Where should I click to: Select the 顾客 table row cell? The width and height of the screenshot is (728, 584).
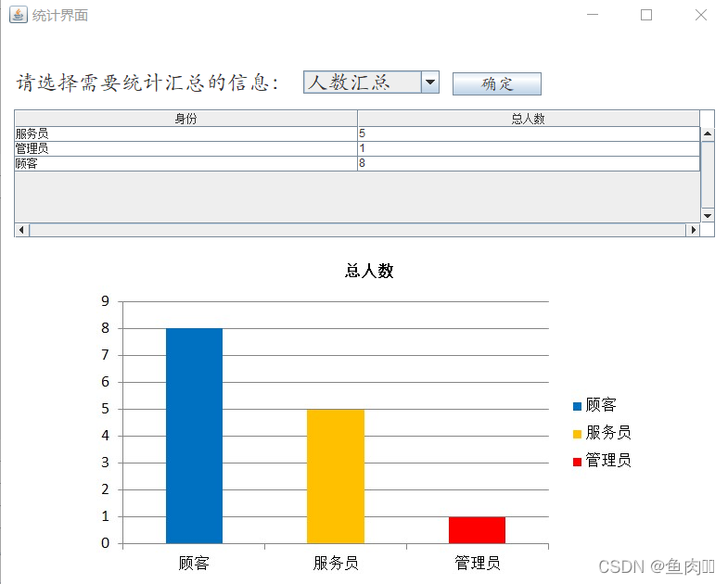click(185, 163)
